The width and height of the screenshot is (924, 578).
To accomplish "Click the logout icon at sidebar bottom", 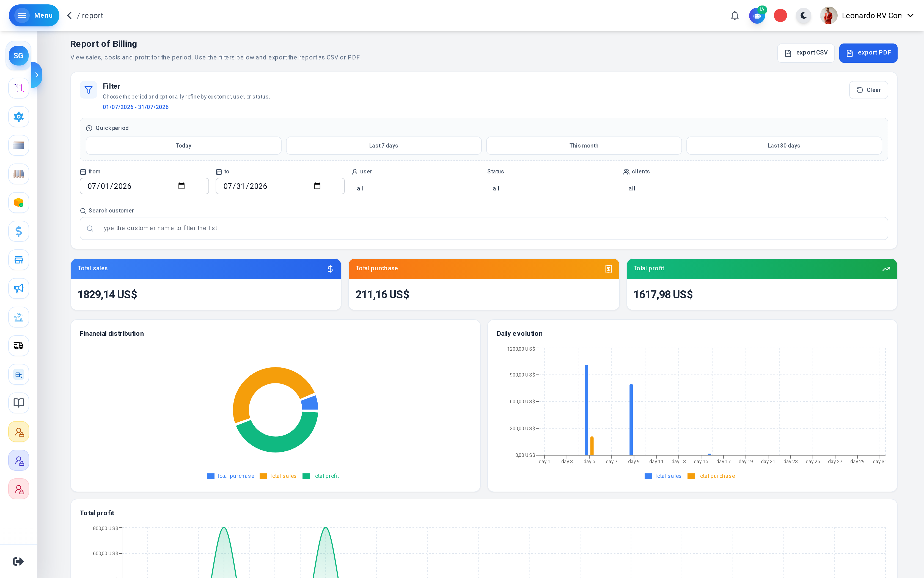I will [x=18, y=561].
